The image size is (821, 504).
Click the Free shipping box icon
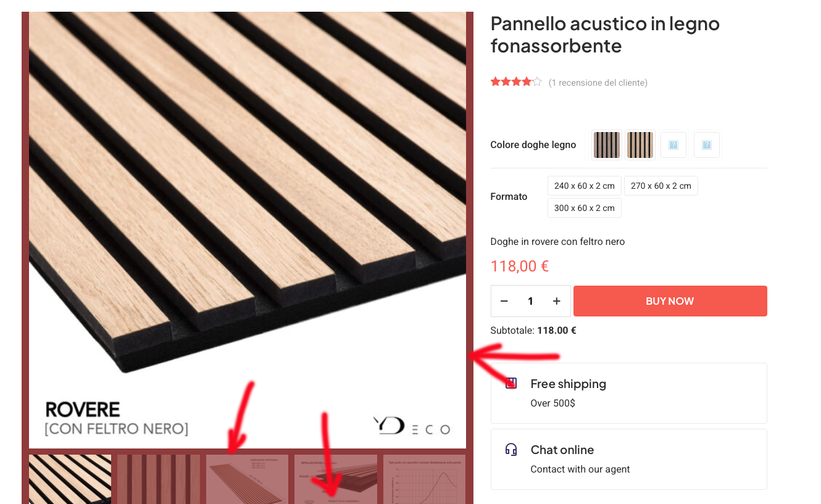pos(511,383)
